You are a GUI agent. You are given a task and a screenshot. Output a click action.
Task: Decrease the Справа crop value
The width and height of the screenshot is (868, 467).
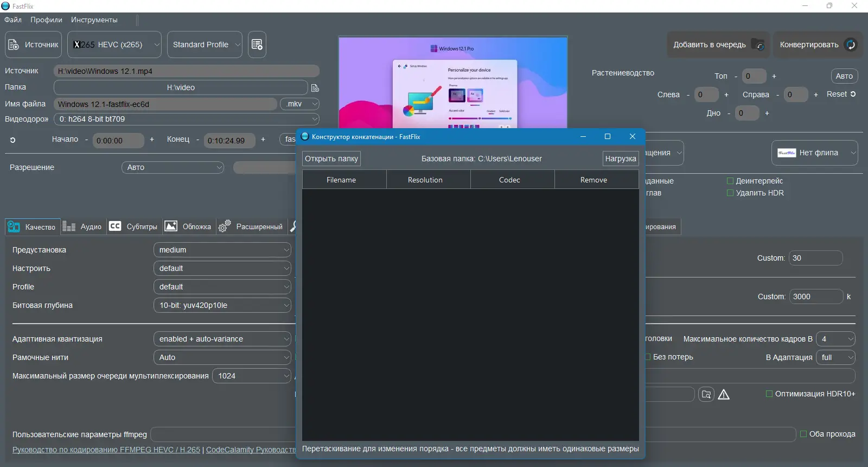point(777,94)
